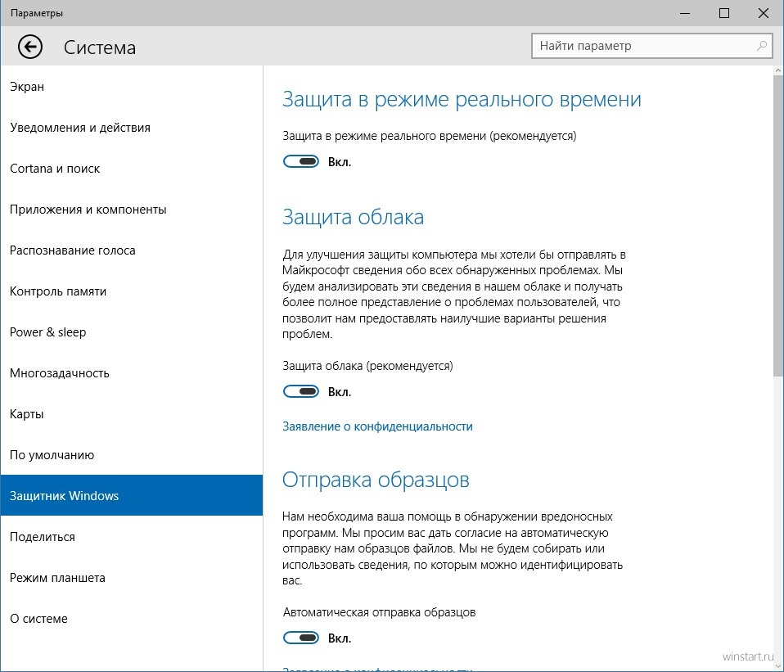The height and width of the screenshot is (672, 784).
Task: Select 'Защитник Windows' highlighted item
Action: (132, 495)
